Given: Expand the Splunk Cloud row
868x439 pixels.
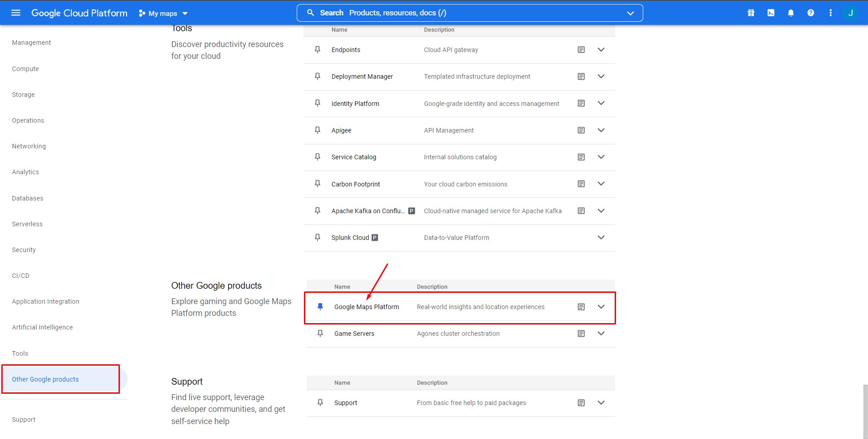Looking at the screenshot, I should click(601, 238).
